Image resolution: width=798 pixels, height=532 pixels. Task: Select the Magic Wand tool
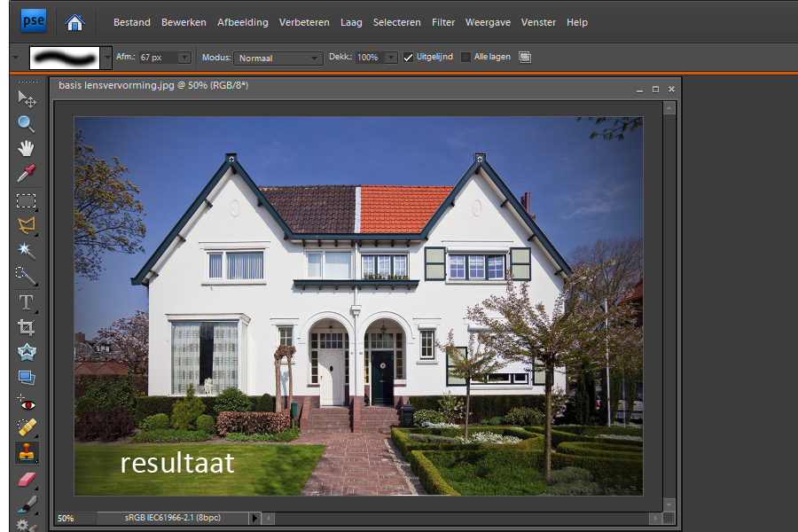tap(27, 251)
